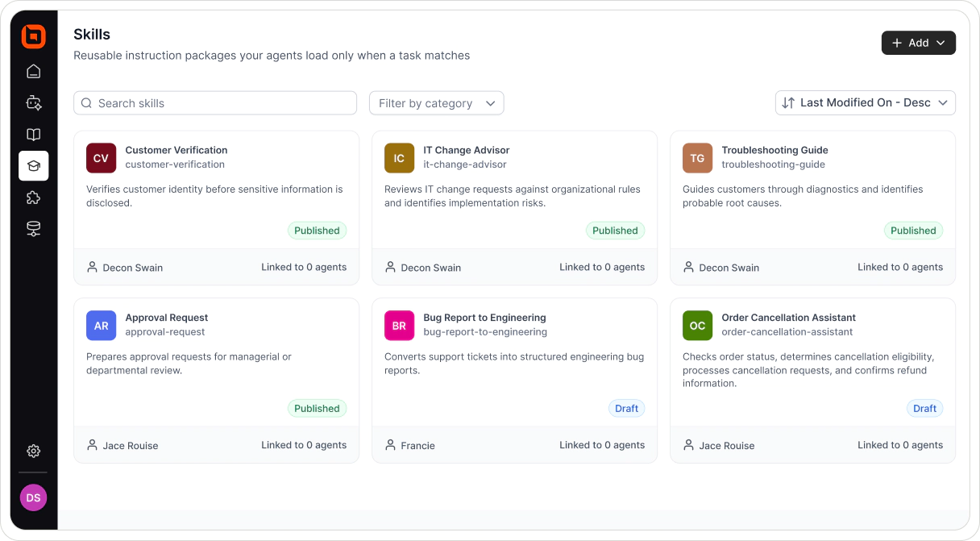Click the orange app logo in sidebar
980x541 pixels.
click(x=33, y=36)
